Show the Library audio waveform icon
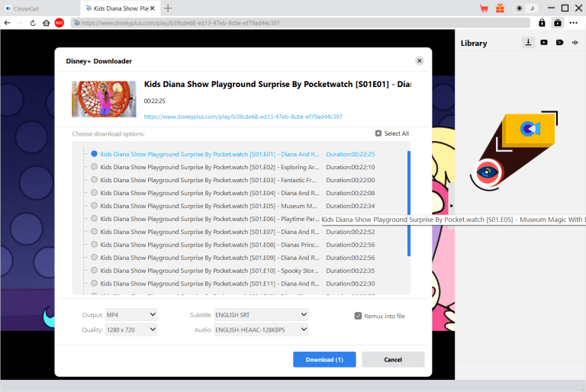 pos(575,43)
